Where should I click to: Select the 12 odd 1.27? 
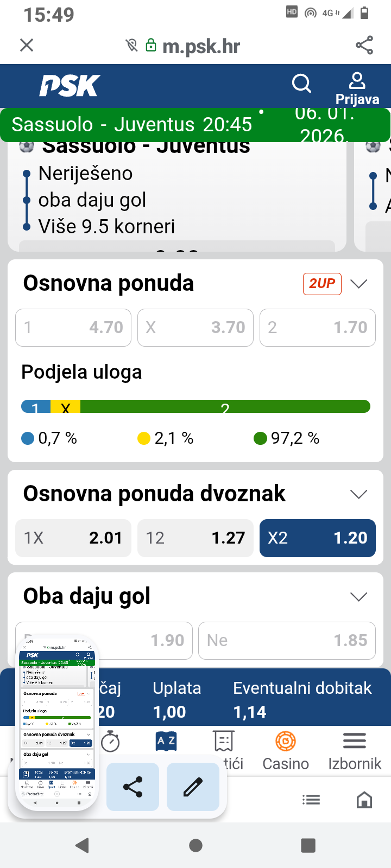point(195,538)
